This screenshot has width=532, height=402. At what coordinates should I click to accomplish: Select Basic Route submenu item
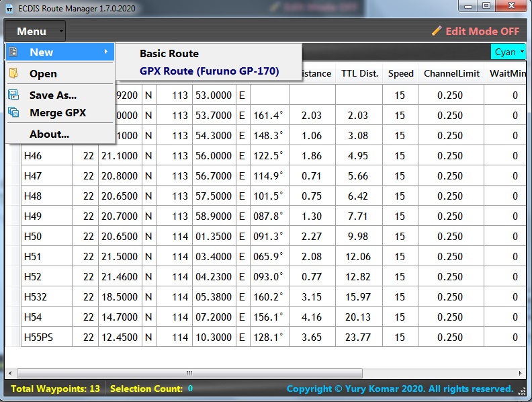pos(208,54)
